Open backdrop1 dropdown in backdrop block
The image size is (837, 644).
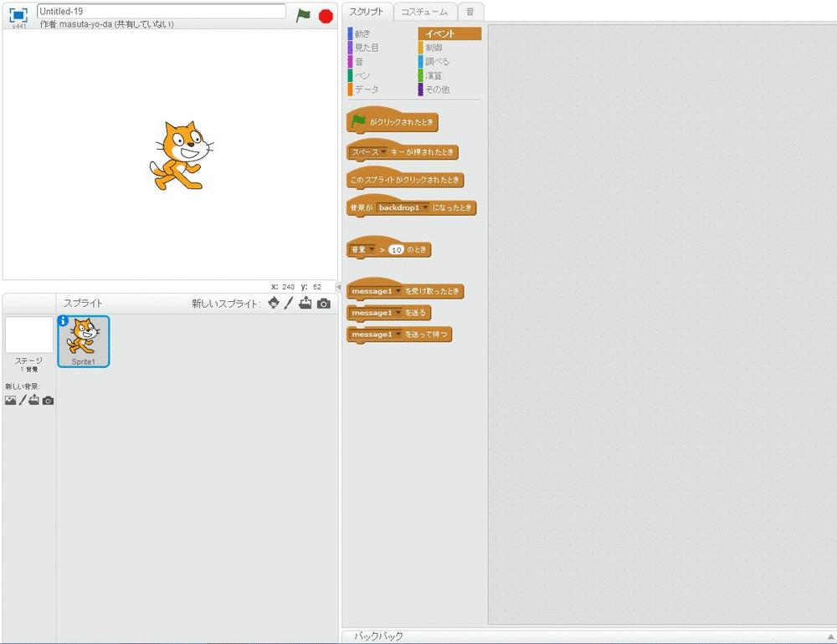click(403, 207)
